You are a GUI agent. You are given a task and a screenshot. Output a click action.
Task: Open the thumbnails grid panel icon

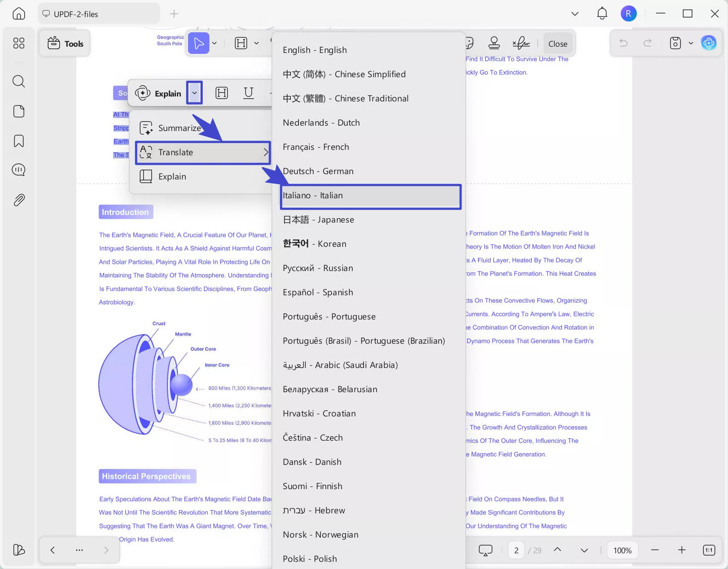pyautogui.click(x=18, y=43)
